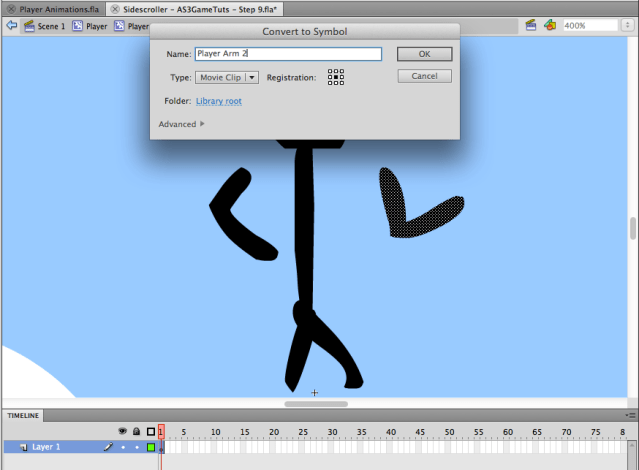Image resolution: width=639 pixels, height=470 pixels.
Task: Open the Library root folder link
Action: click(x=219, y=101)
